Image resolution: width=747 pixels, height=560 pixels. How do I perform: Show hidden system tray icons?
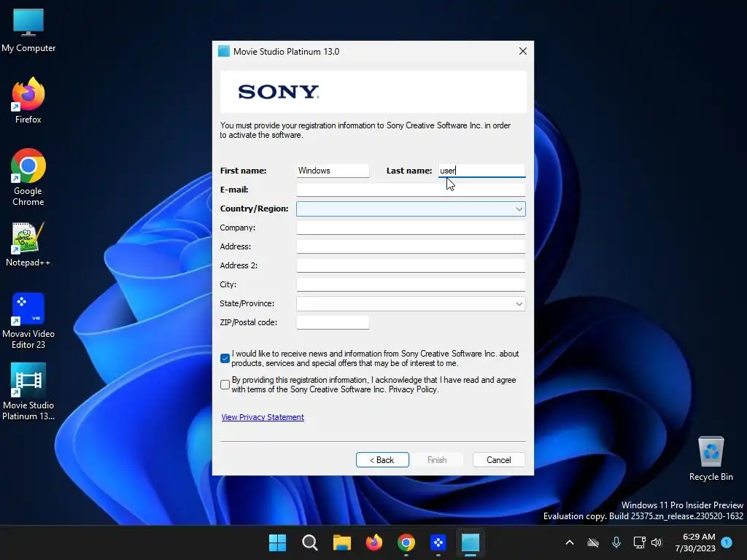click(x=569, y=542)
